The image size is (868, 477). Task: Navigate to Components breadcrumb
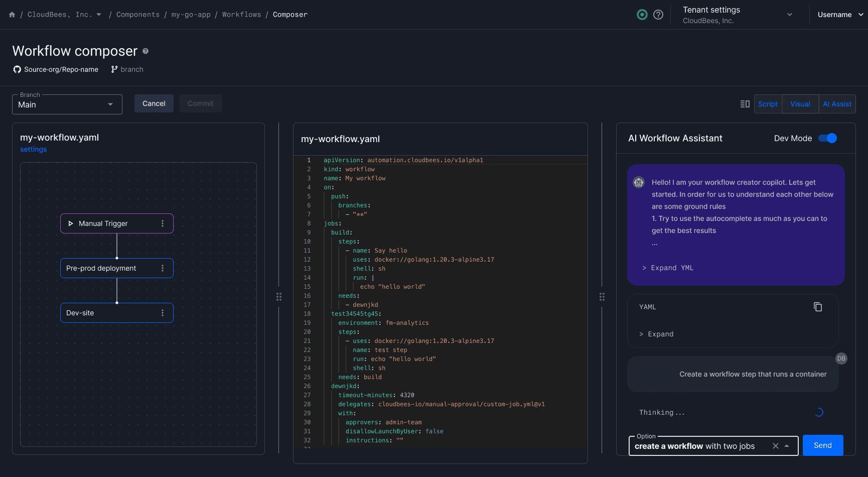(138, 15)
